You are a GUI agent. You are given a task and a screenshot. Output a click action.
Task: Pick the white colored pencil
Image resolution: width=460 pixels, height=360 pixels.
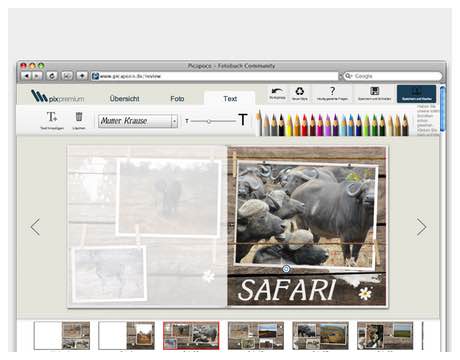point(259,123)
